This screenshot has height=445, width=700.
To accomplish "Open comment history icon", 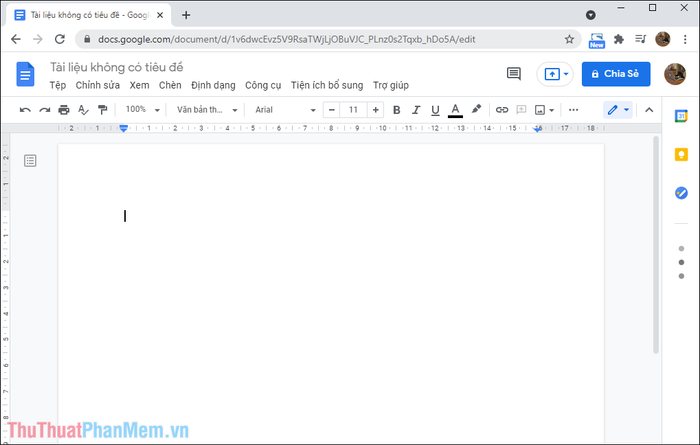I will (514, 74).
